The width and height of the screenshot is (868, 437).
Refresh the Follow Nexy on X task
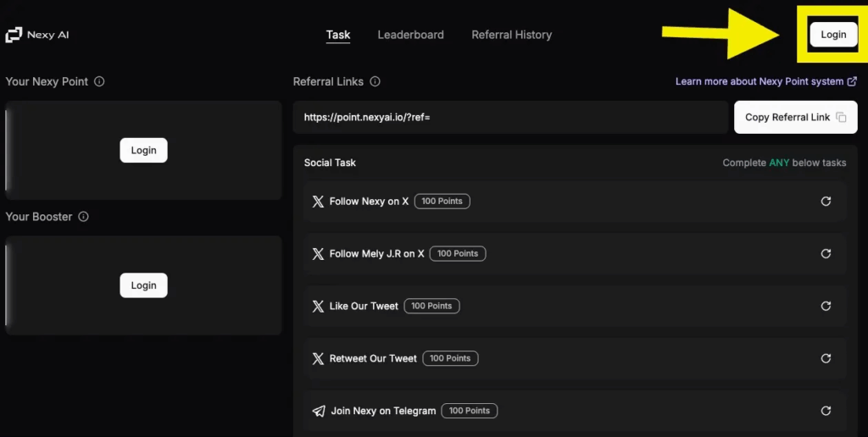click(x=826, y=202)
